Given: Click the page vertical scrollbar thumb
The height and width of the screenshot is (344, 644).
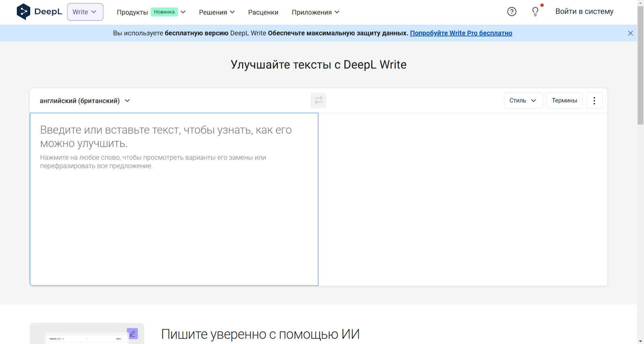Looking at the screenshot, I should (x=640, y=65).
